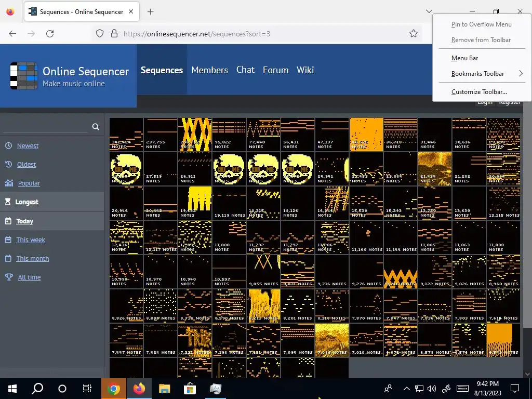Viewport: 532px width, 399px height.
Task: Open the notification center icon
Action: (x=515, y=389)
